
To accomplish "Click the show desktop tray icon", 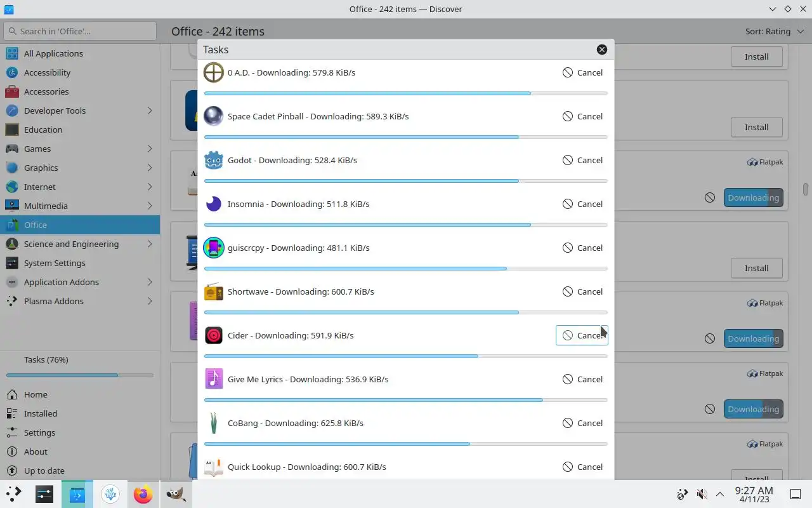I will click(795, 494).
